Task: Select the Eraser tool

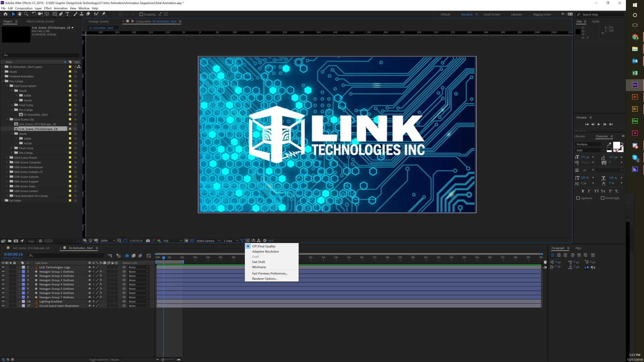Action: pos(88,14)
